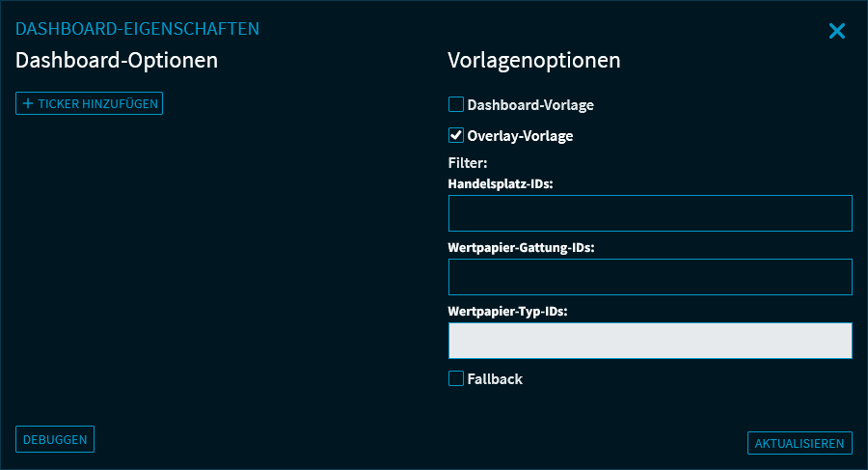Viewport: 868px width, 470px height.
Task: Click the Dashboard-Vorlage label text
Action: [x=530, y=104]
